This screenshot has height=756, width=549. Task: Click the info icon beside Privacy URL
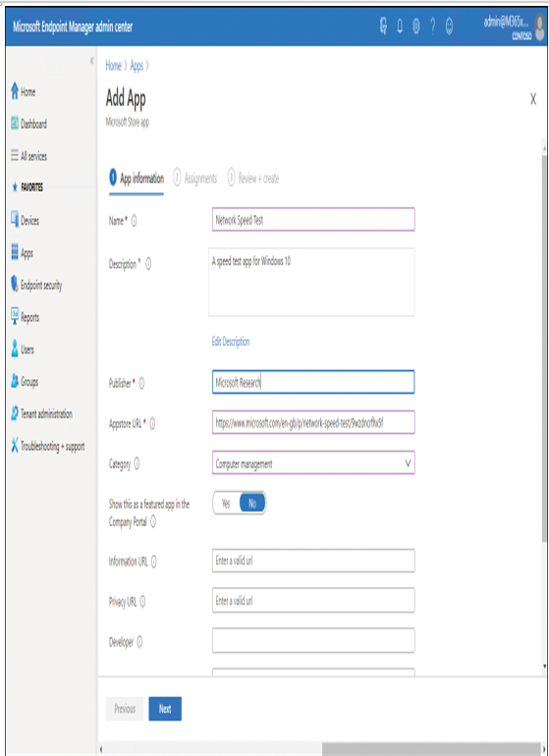click(x=142, y=602)
